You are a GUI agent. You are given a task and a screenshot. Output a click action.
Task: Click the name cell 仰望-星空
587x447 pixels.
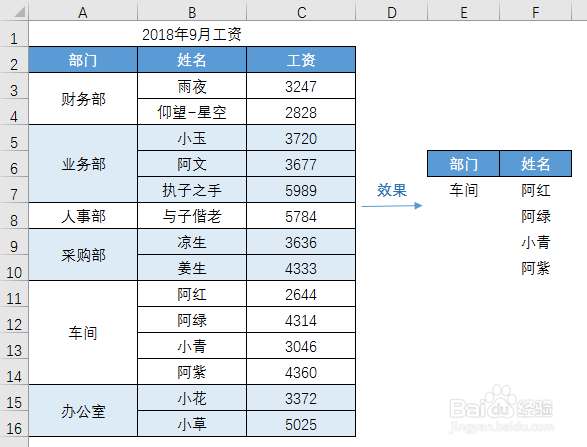(x=192, y=112)
